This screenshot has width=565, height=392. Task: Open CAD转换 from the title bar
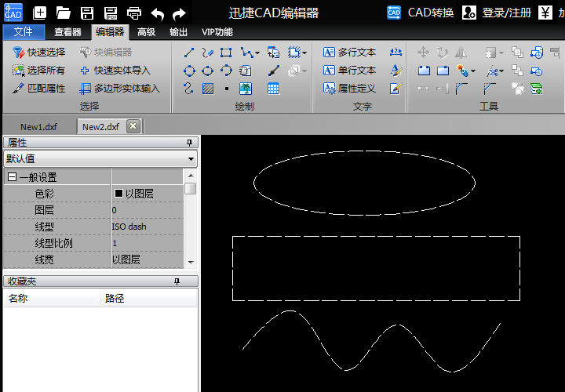click(420, 13)
